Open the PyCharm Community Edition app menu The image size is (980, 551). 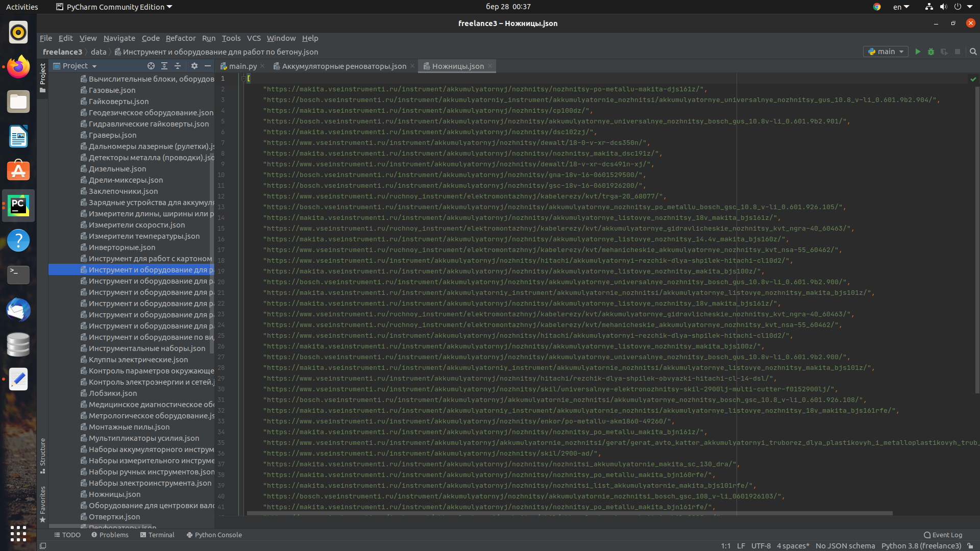(x=114, y=7)
